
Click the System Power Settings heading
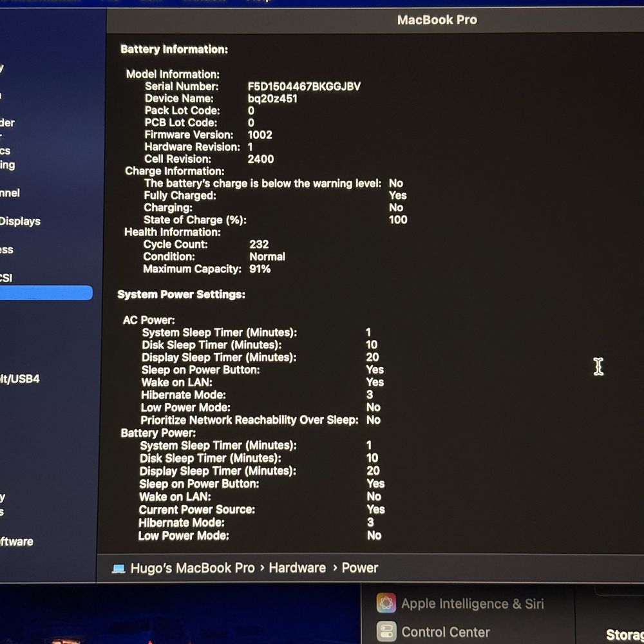point(181,294)
